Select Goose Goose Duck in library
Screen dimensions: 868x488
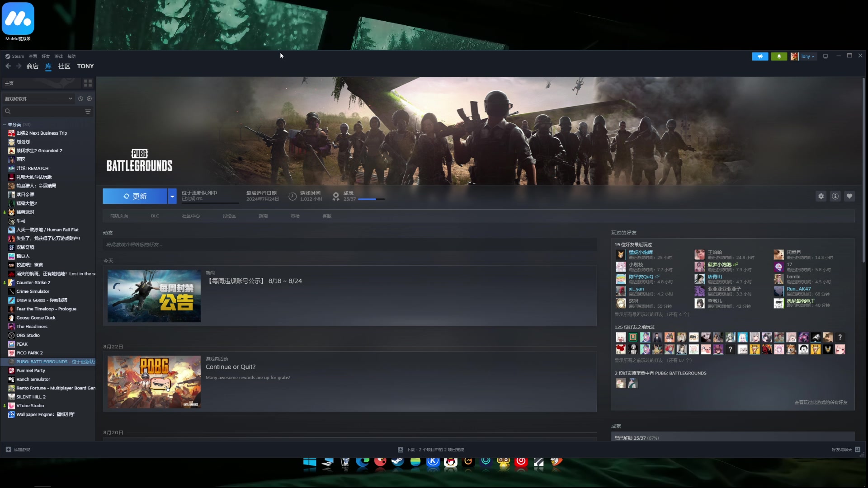[36, 318]
